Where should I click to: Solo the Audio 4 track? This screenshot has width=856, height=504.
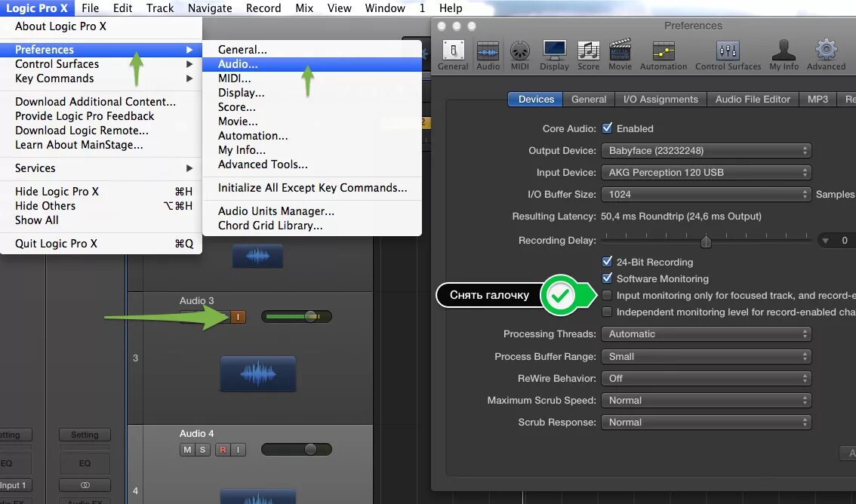point(202,450)
